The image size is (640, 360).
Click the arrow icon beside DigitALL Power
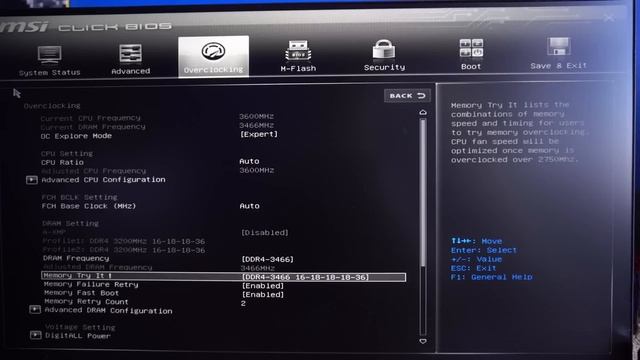36,335
